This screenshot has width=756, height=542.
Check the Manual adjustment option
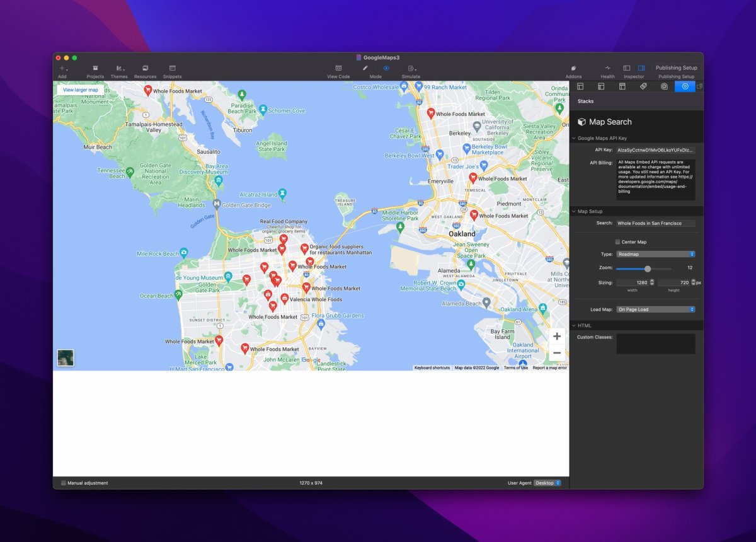[x=63, y=483]
